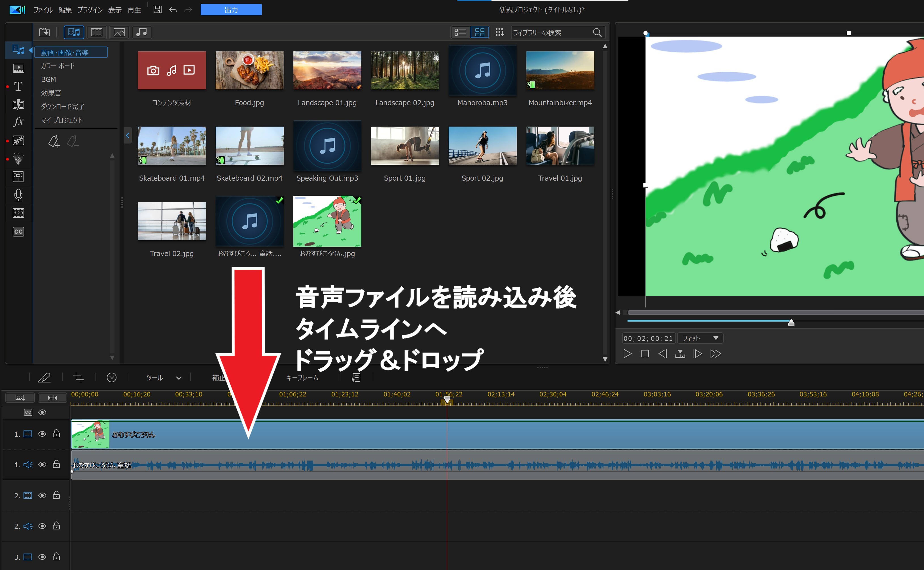Viewport: 924px width, 570px height.
Task: Open the フィット zoom dropdown
Action: point(700,338)
